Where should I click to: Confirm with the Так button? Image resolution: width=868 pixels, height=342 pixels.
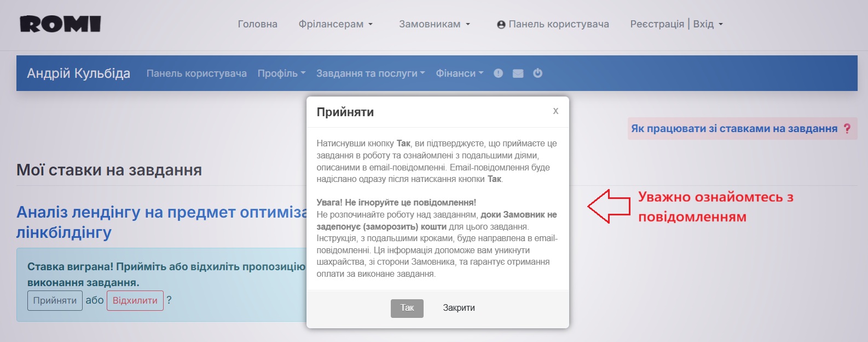point(407,308)
